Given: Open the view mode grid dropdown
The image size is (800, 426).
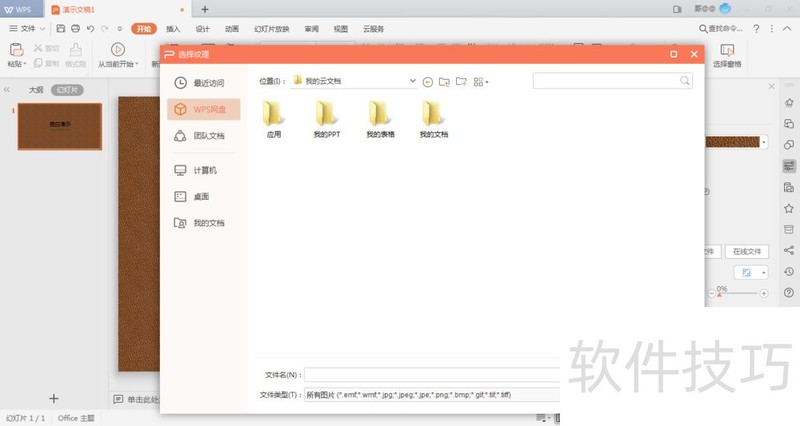Looking at the screenshot, I should [481, 82].
